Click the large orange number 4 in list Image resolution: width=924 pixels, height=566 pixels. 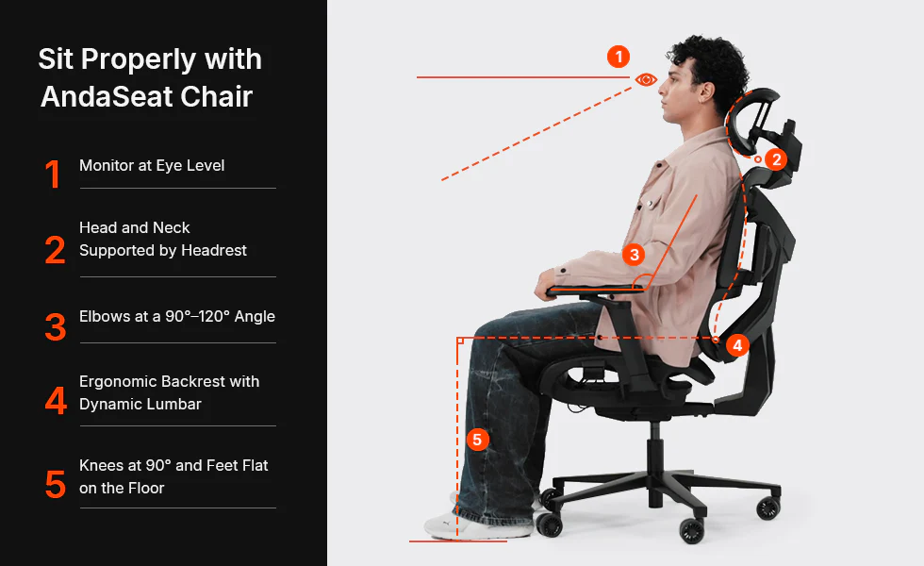click(x=56, y=401)
